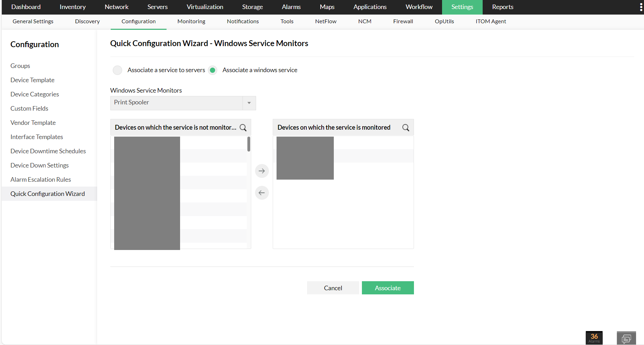
Task: Open Groups in the Configuration sidebar
Action: coord(20,66)
